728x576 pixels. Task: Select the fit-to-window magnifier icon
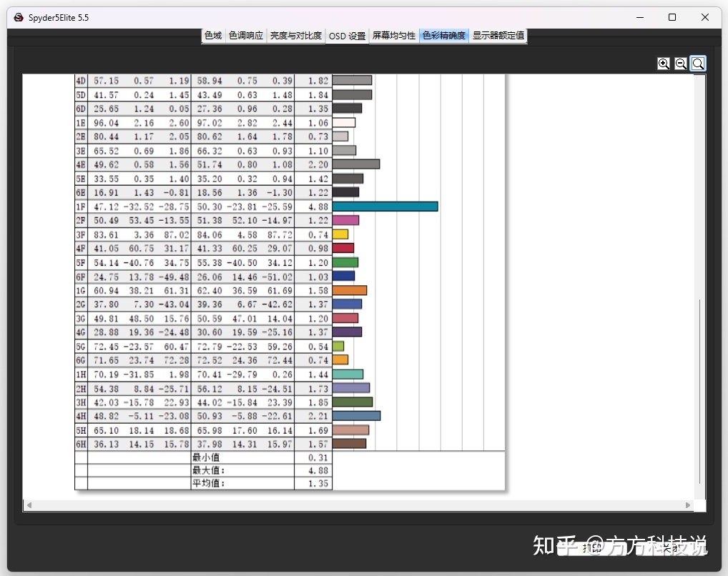coord(698,64)
